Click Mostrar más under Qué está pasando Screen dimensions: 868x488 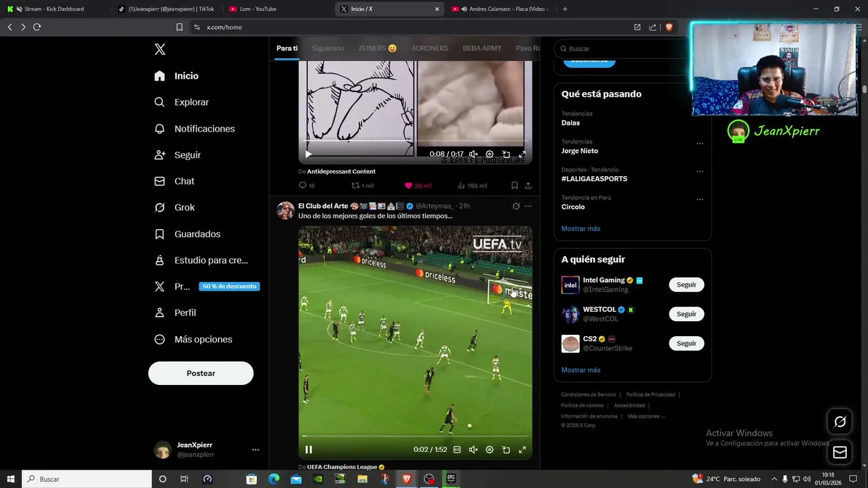(581, 228)
